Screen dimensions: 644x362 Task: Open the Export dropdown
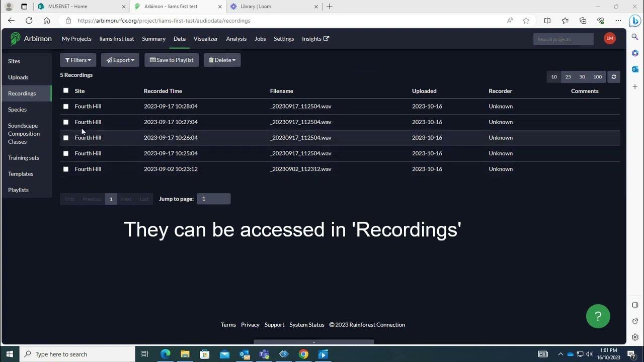120,60
